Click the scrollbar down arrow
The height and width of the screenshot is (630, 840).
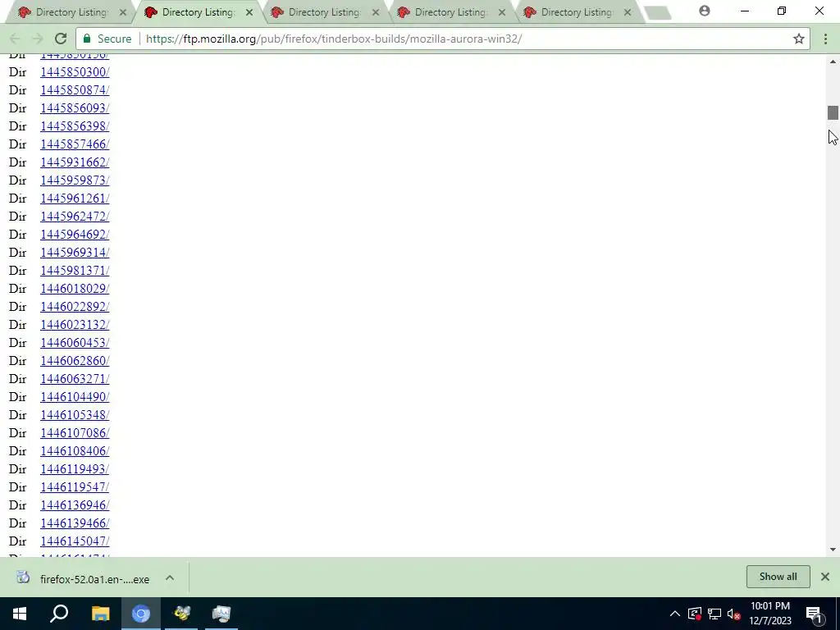coord(833,550)
